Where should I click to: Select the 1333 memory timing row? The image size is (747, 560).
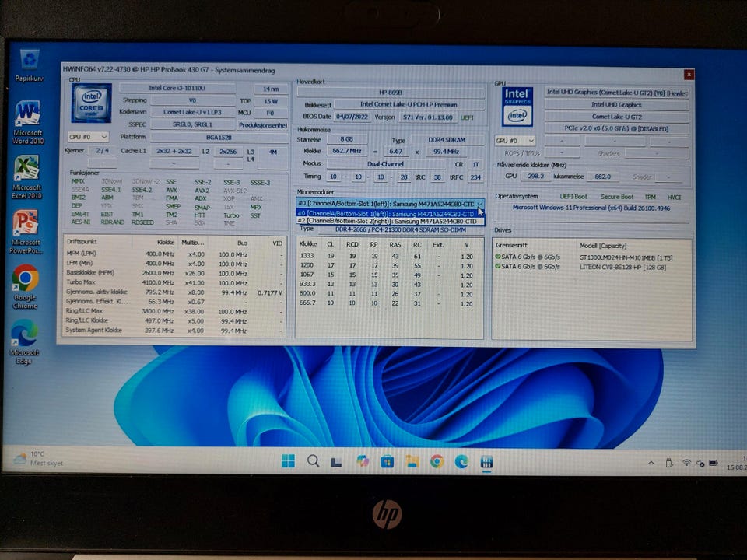388,256
